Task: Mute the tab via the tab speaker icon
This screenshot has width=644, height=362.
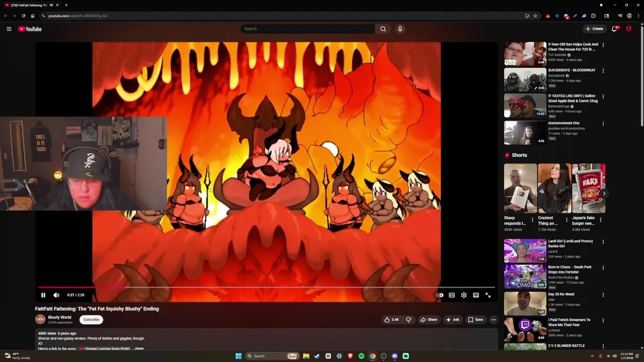Action: (51, 5)
